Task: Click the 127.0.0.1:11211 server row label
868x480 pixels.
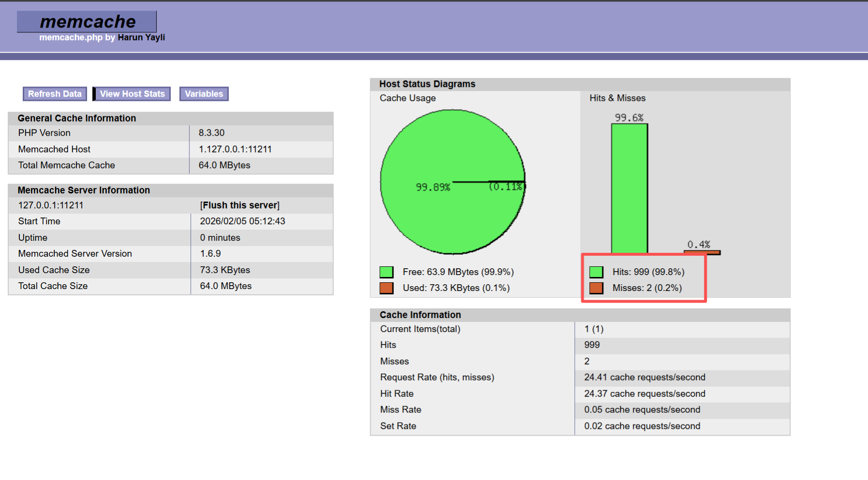Action: point(51,205)
